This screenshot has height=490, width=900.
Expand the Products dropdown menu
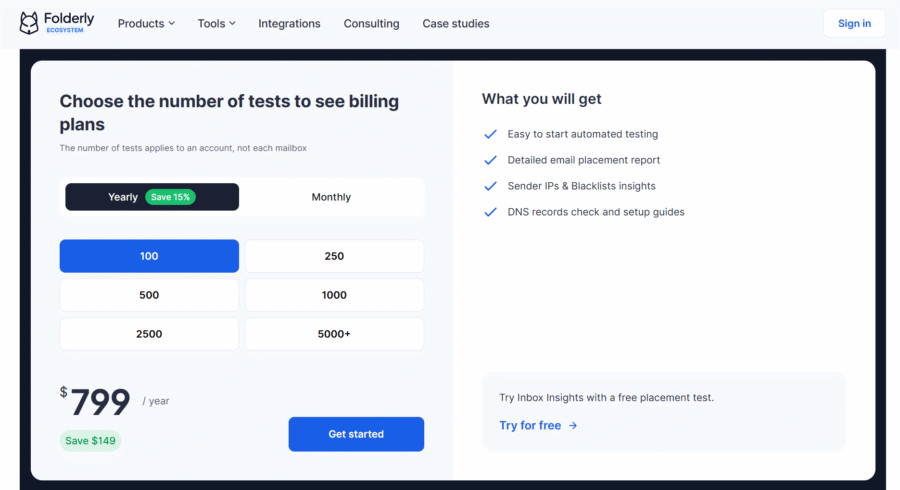click(x=146, y=23)
